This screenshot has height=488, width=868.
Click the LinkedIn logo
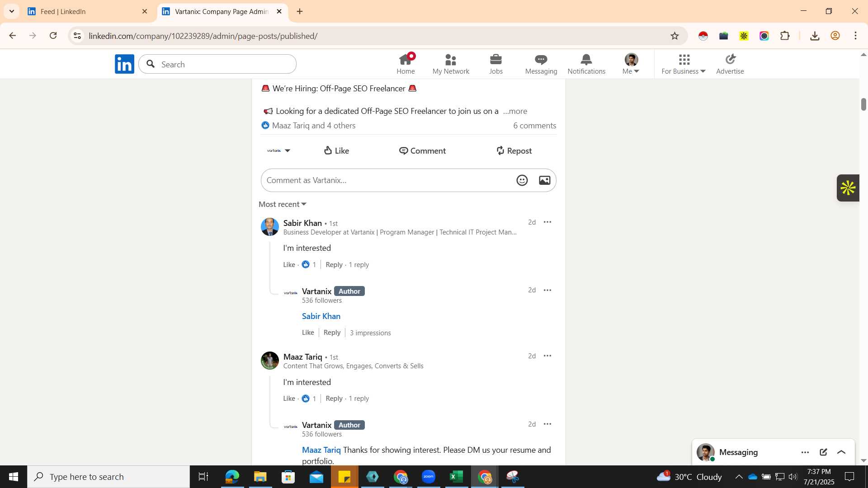(124, 64)
